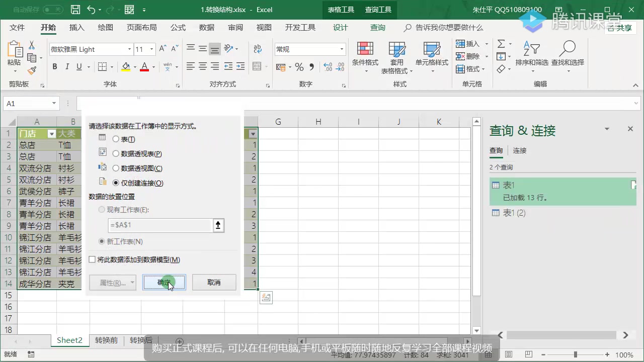Viewport: 644px width, 362px height.
Task: Open the font size dropdown
Action: coord(152,49)
